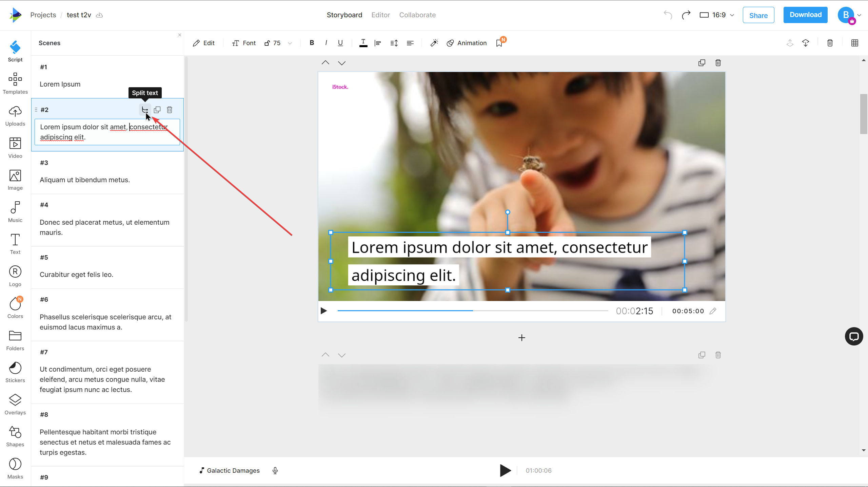The image size is (868, 487).
Task: Open the Animation options
Action: pos(467,43)
